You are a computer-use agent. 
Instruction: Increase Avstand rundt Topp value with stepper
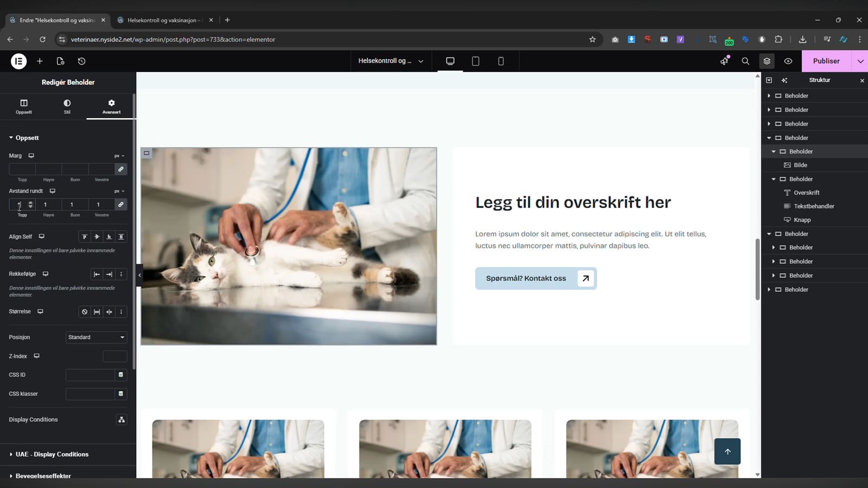coord(30,202)
